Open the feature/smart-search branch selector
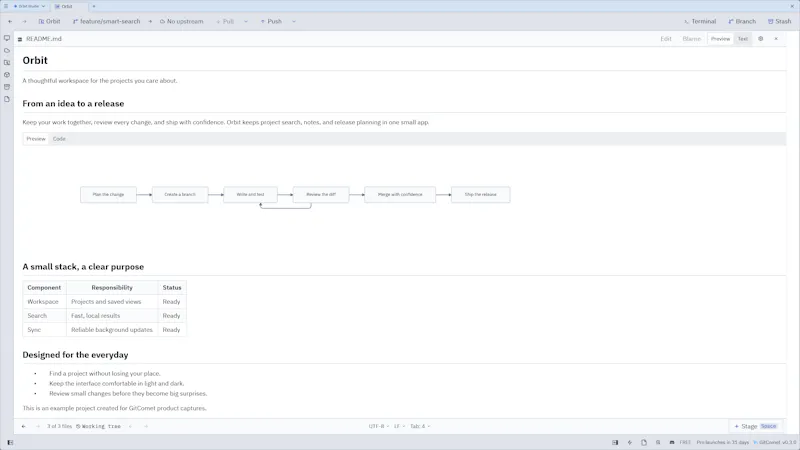The height and width of the screenshot is (450, 800). pos(106,21)
